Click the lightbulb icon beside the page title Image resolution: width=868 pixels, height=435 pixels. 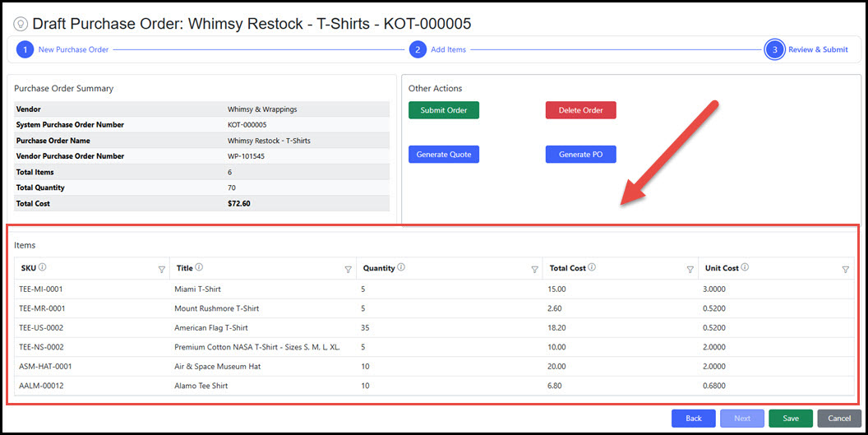tap(20, 25)
